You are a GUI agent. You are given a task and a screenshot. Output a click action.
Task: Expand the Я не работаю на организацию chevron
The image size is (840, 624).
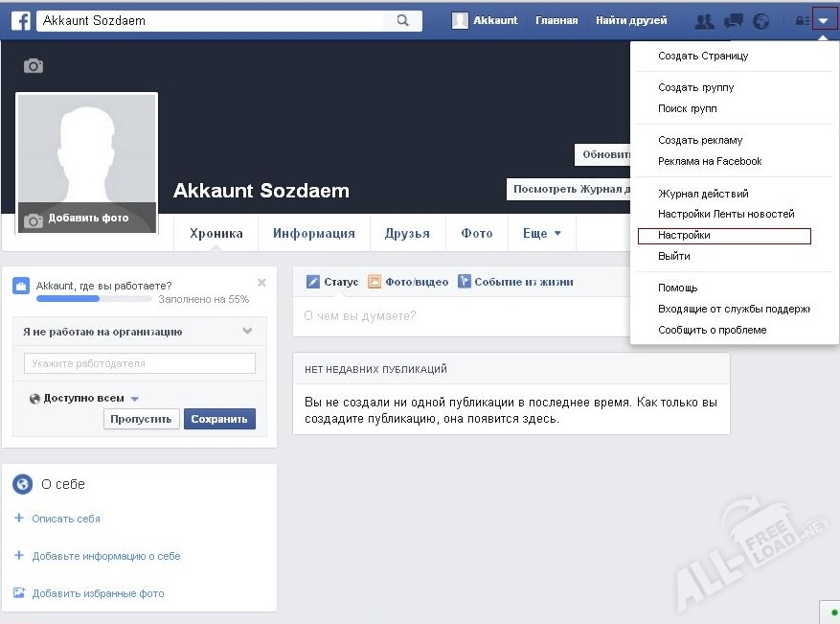[247, 332]
